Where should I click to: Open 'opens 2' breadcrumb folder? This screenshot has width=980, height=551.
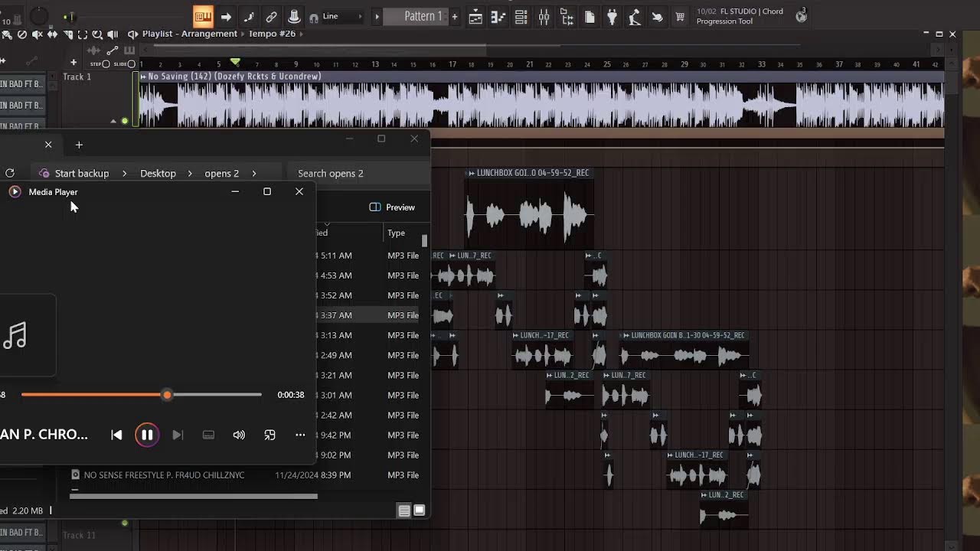[222, 174]
